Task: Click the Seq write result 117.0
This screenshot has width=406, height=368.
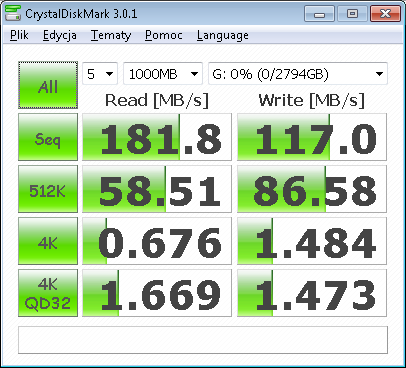Action: coord(312,137)
